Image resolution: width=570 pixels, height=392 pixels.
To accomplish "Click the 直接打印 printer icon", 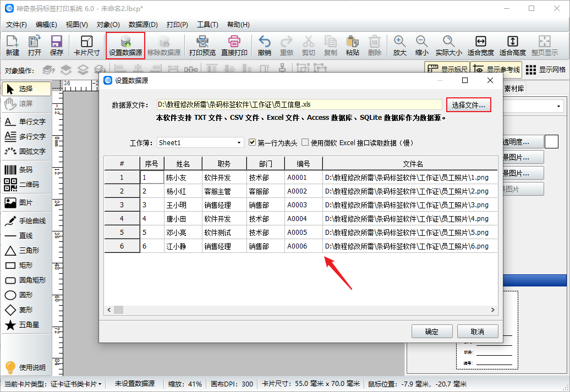I will coord(234,45).
